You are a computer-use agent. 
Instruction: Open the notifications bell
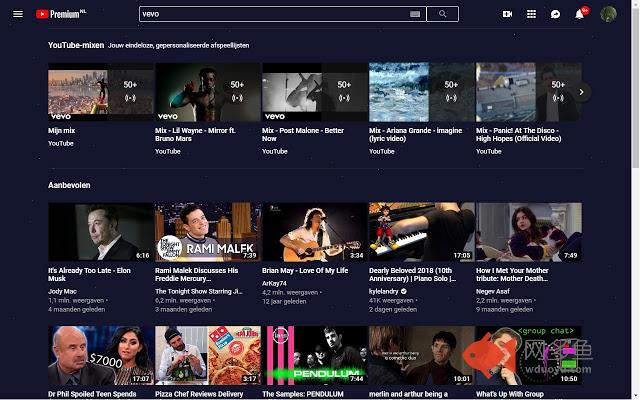tap(579, 14)
